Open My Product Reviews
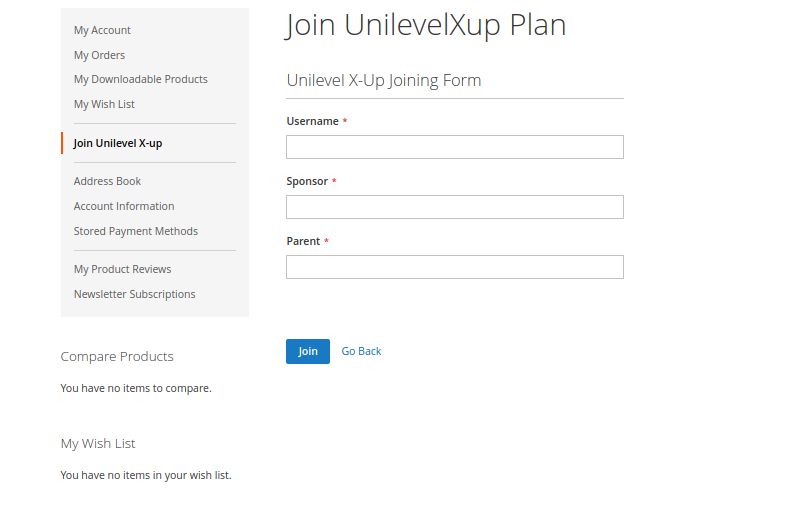Viewport: 808px width, 520px height. [x=122, y=269]
